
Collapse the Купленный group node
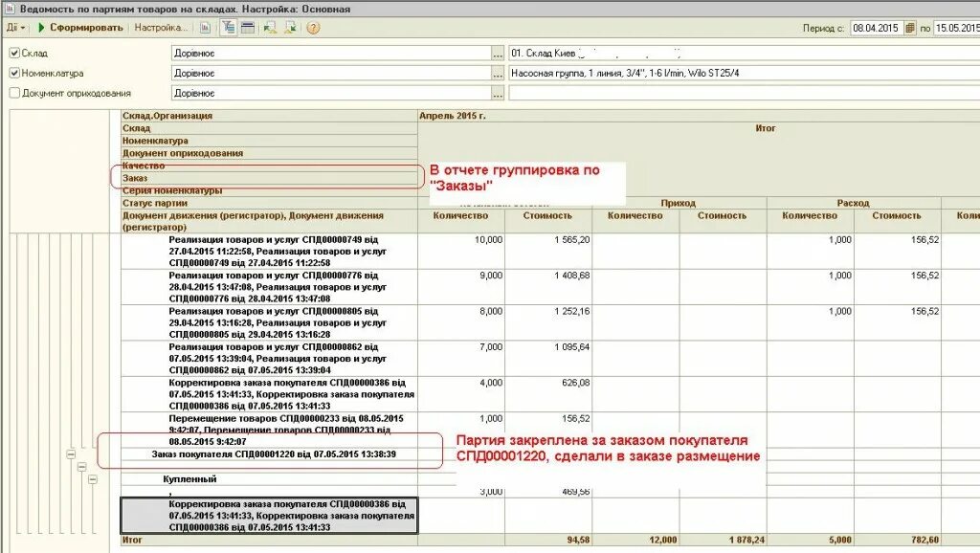coord(93,479)
